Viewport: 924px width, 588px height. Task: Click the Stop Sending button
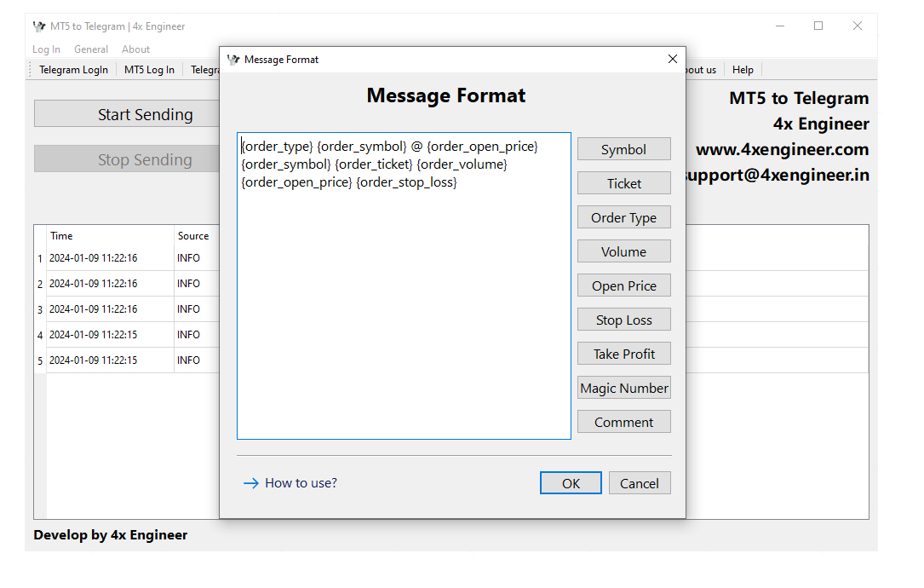[127, 159]
